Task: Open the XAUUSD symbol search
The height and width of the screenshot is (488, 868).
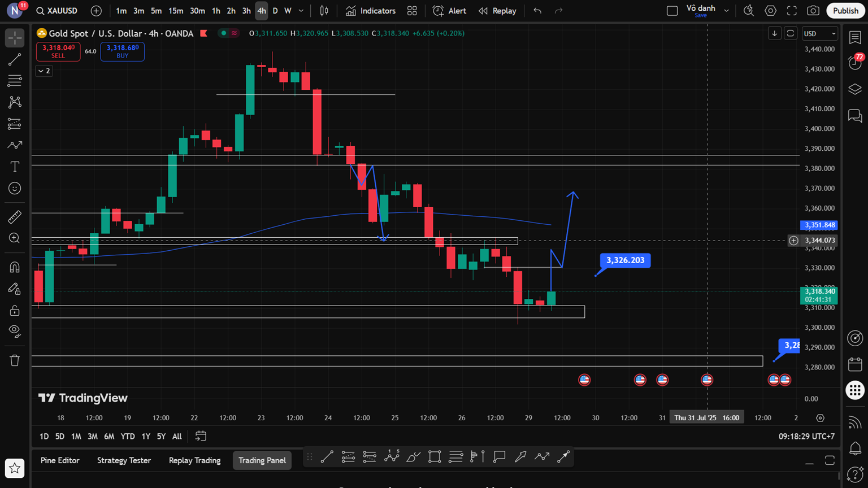Action: pos(57,11)
